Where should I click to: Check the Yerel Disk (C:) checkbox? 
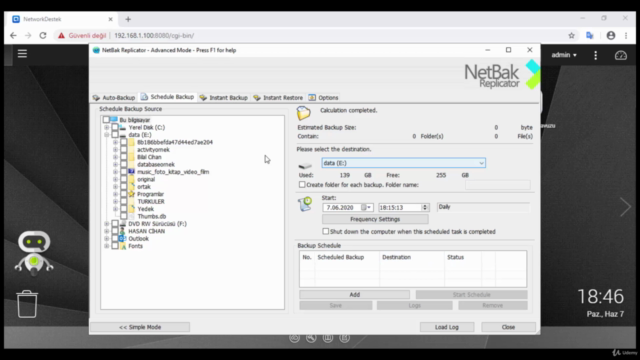(115, 127)
